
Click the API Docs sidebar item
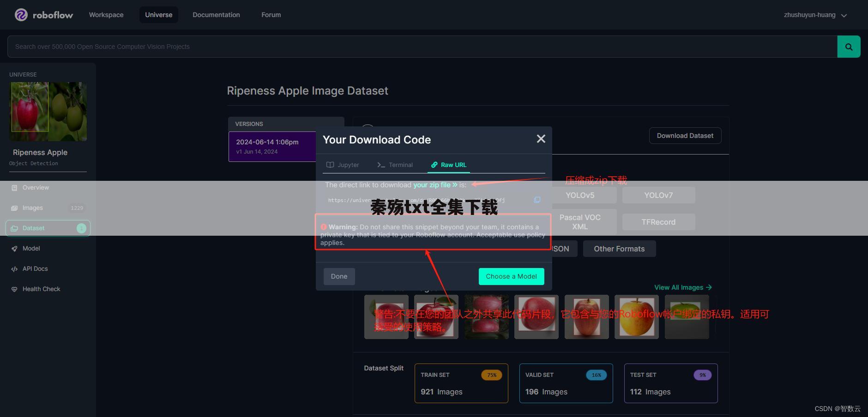tap(48, 269)
